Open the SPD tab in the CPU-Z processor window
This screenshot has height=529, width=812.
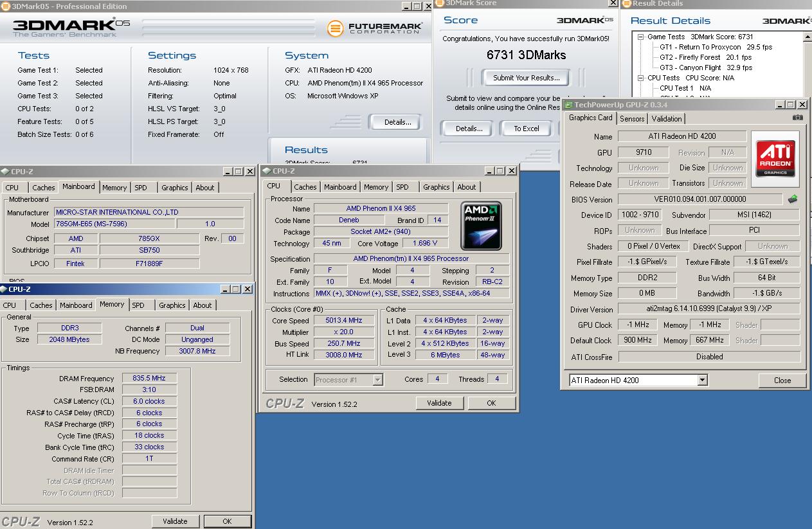402,187
